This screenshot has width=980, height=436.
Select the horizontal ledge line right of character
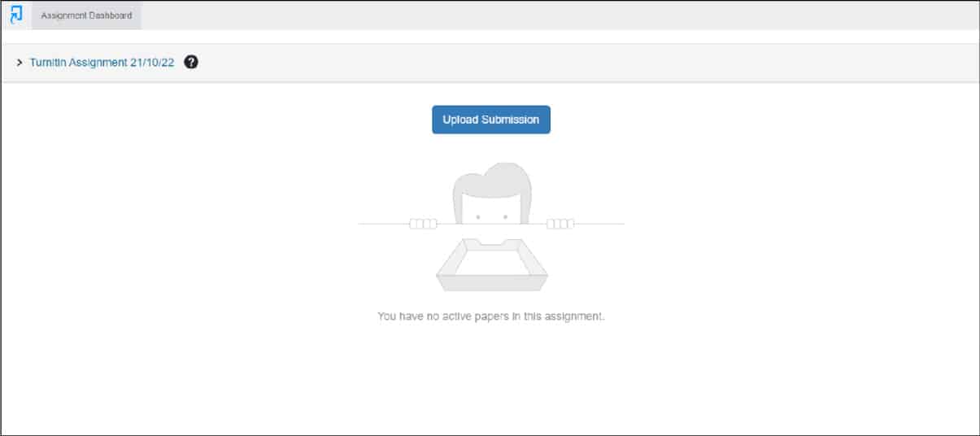[x=599, y=224]
